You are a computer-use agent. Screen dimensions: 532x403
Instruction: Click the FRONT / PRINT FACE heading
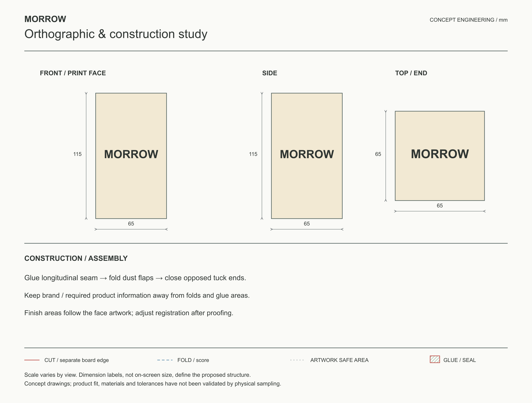73,73
